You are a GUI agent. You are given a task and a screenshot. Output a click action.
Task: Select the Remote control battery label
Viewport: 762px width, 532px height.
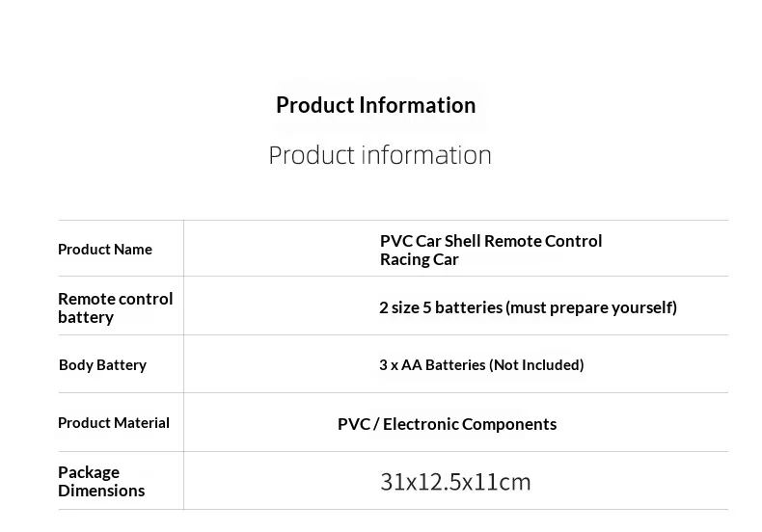(x=115, y=307)
